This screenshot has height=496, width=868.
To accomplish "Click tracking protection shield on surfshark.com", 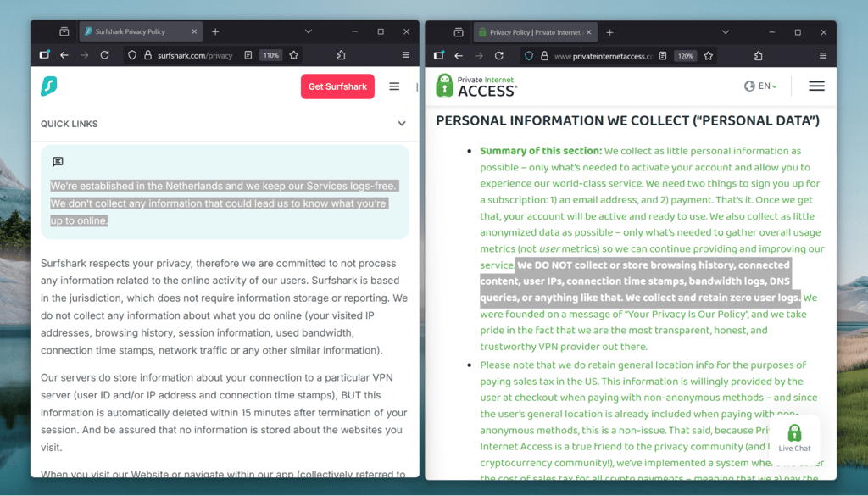I will [x=131, y=55].
